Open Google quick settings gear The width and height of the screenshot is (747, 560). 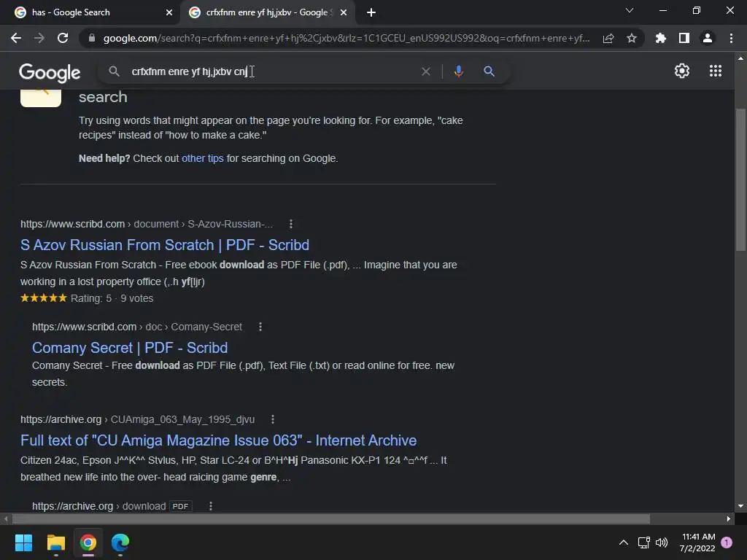pos(682,71)
